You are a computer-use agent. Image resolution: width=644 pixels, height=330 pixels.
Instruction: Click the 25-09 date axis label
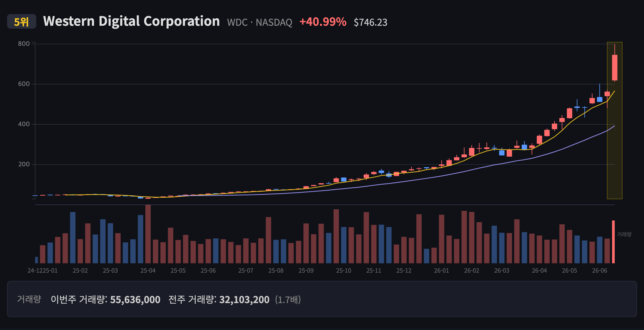pyautogui.click(x=306, y=271)
